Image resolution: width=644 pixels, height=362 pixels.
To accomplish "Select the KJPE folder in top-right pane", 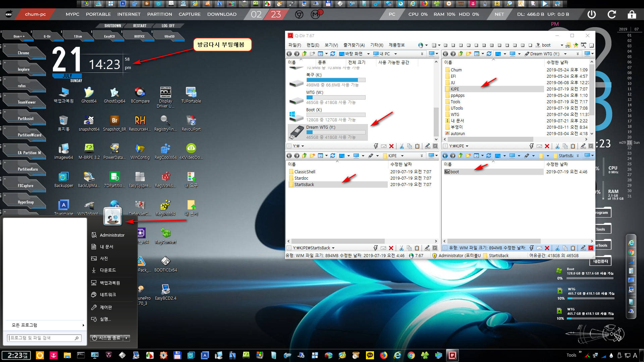I will click(x=494, y=89).
